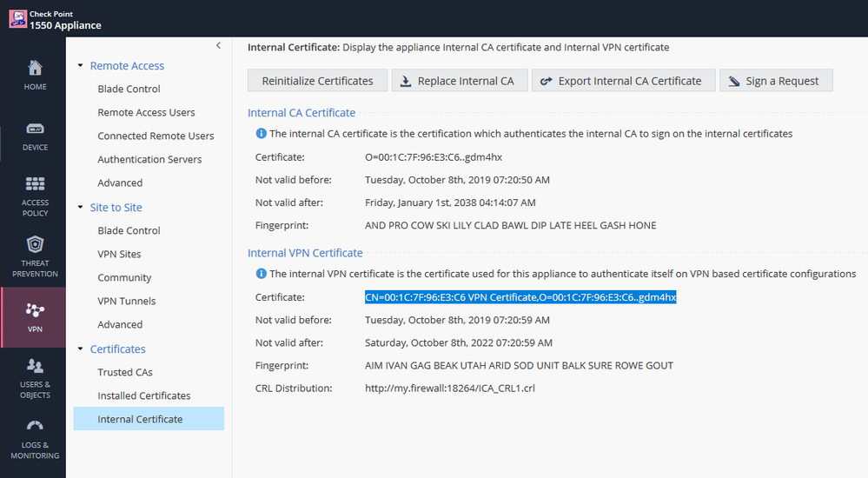Collapse Certificates section arrow

80,349
